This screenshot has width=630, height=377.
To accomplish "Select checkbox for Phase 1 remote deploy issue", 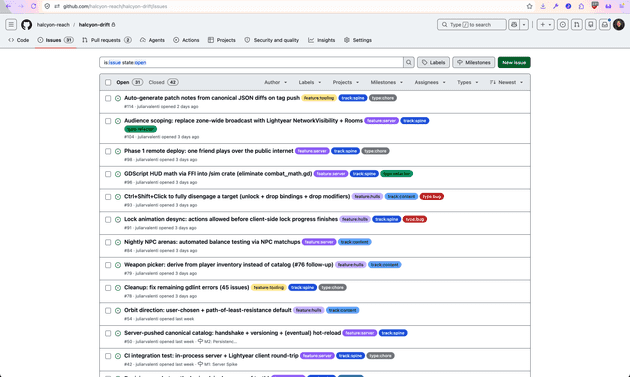I will [108, 151].
